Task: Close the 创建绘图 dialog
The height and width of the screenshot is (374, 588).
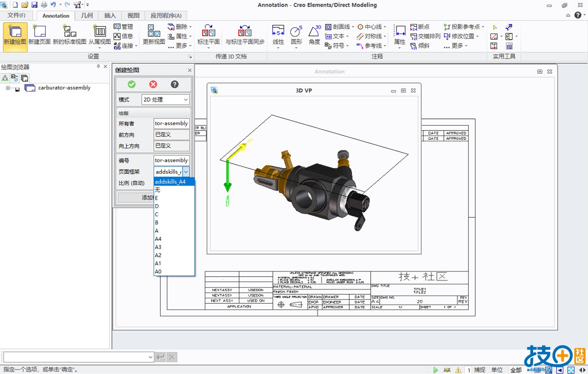Action: tap(190, 70)
